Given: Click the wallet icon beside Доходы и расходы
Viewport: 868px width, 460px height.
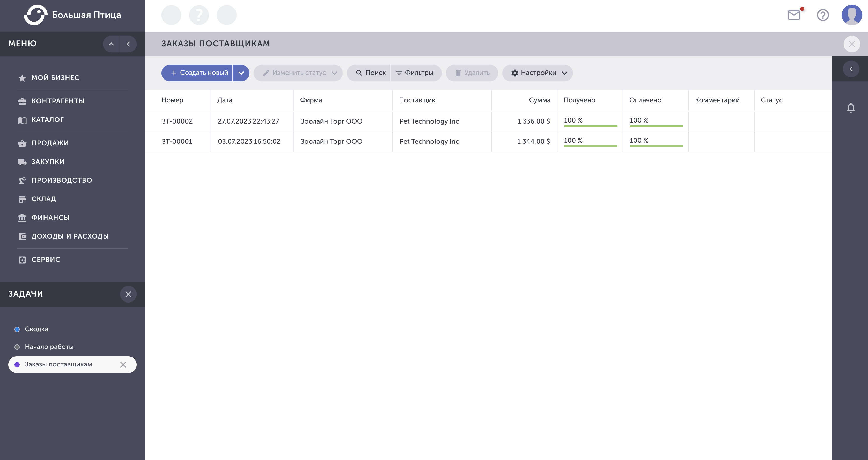Looking at the screenshot, I should [22, 237].
